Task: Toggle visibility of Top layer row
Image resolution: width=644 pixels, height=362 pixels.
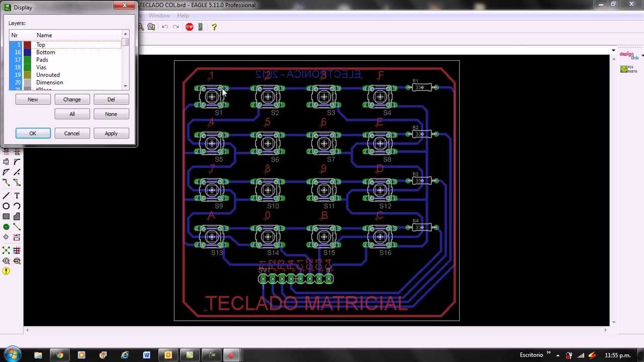Action: click(x=65, y=45)
